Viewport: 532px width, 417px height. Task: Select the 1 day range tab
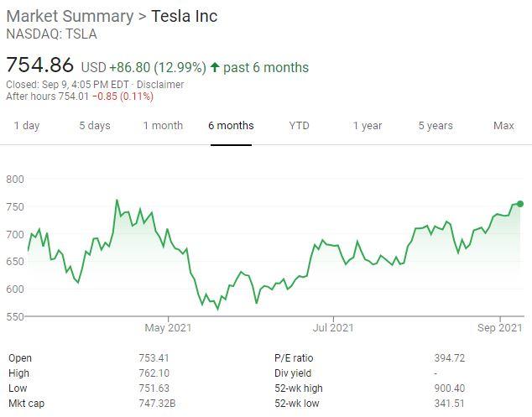pyautogui.click(x=26, y=126)
